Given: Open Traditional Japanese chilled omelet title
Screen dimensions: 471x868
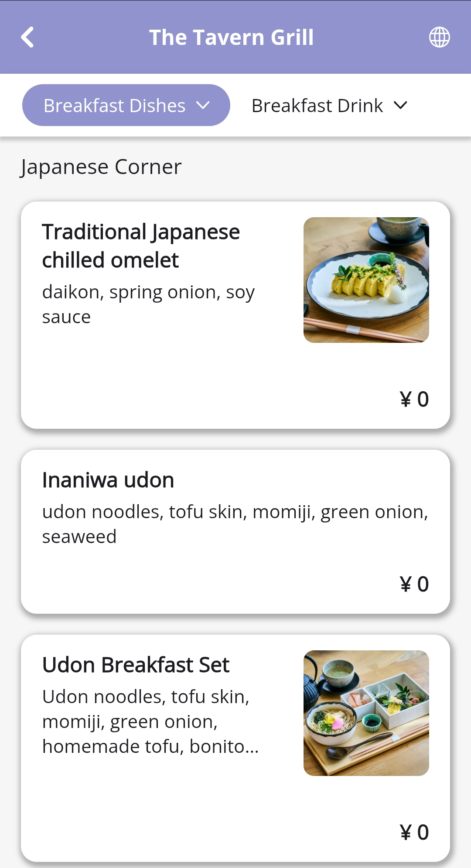Looking at the screenshot, I should pyautogui.click(x=141, y=246).
